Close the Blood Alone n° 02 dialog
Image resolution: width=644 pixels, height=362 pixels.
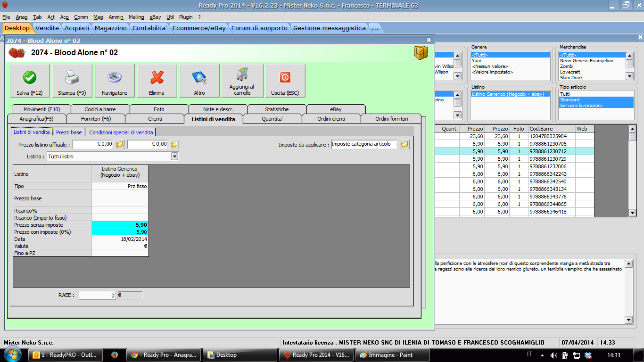click(x=429, y=40)
